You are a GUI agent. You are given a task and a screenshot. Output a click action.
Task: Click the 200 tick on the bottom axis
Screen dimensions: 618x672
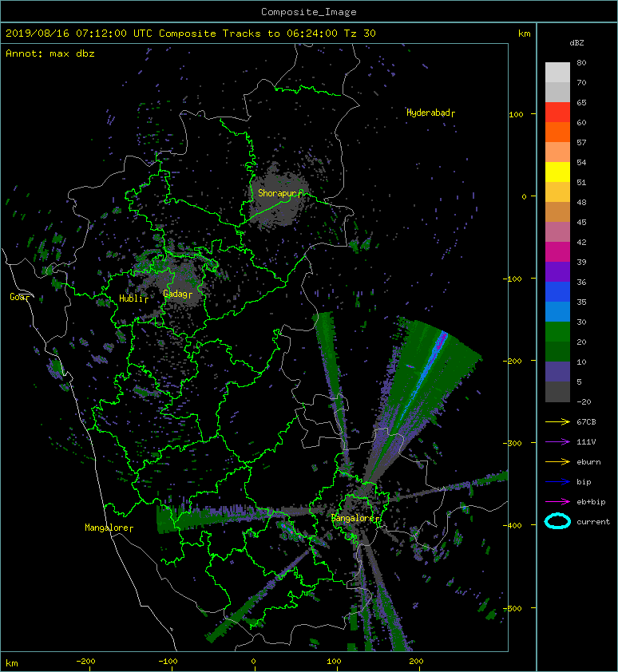coord(416,662)
